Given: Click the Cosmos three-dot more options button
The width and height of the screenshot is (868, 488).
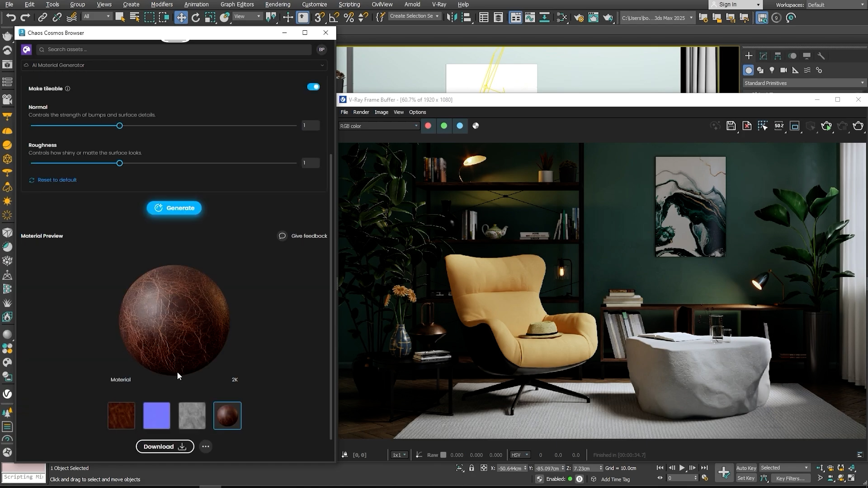Looking at the screenshot, I should coord(206,446).
